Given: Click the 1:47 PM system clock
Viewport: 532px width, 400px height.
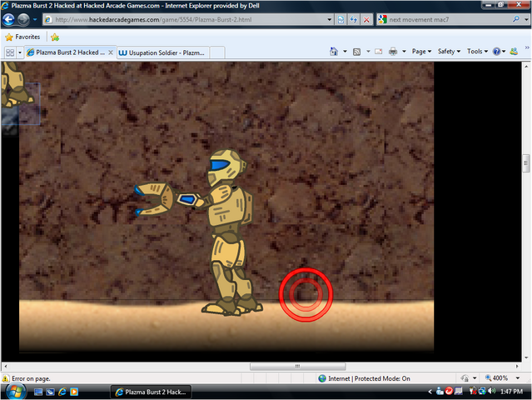Looking at the screenshot, I should coord(511,392).
